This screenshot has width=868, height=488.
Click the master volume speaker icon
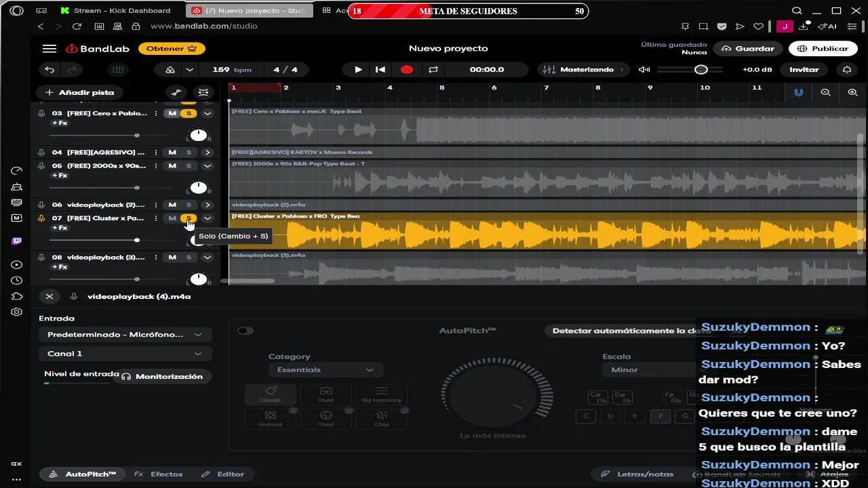tap(644, 70)
